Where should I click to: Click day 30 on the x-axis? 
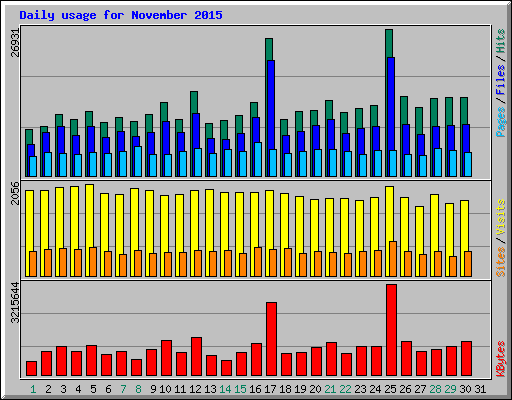[465, 389]
